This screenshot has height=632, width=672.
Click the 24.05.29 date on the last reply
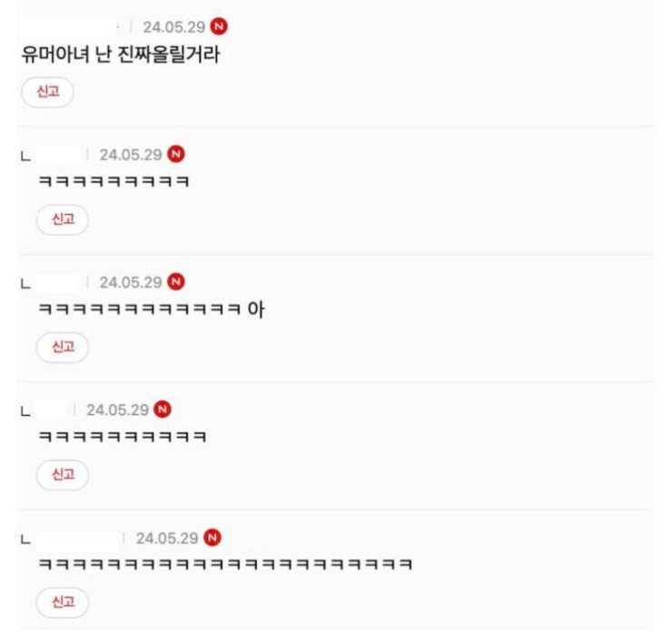coord(167,538)
